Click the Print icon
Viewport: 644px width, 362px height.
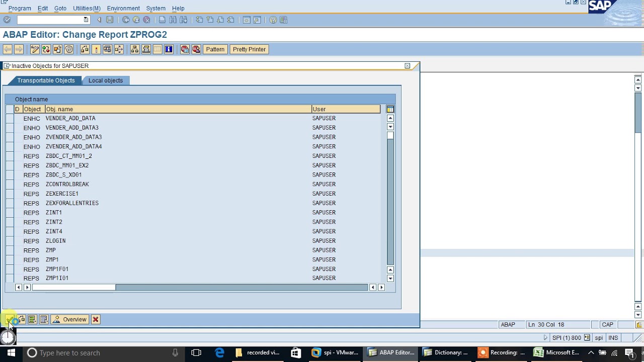click(x=162, y=20)
